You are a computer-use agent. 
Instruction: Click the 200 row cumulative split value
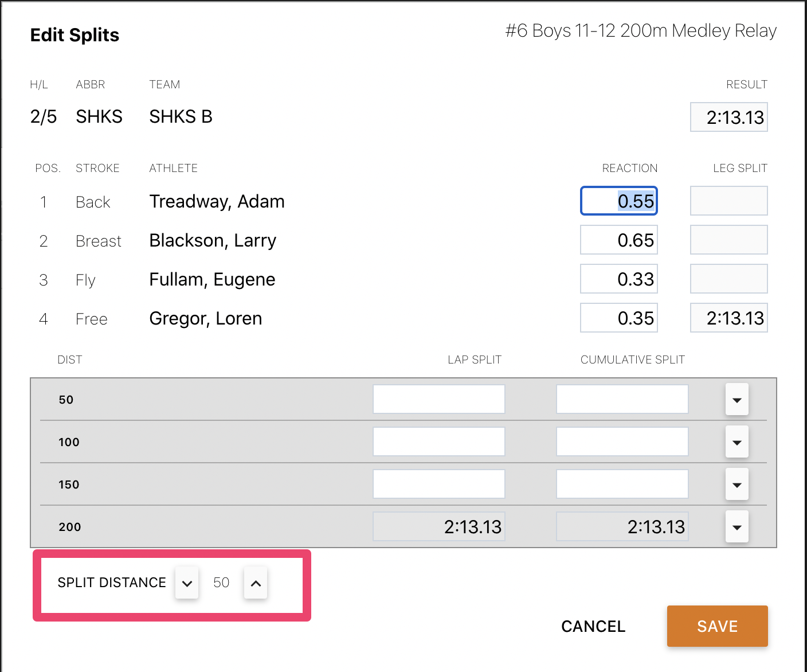tap(622, 526)
